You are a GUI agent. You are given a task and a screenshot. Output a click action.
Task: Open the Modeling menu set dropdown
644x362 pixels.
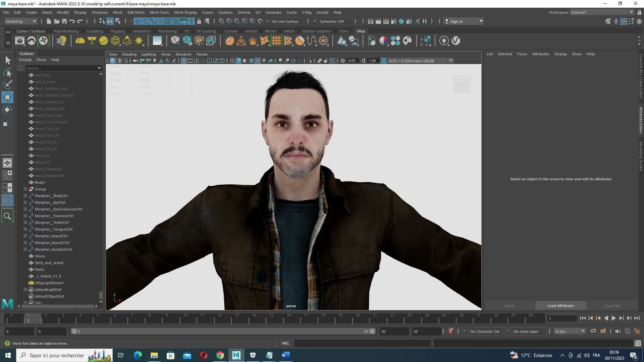tap(21, 21)
